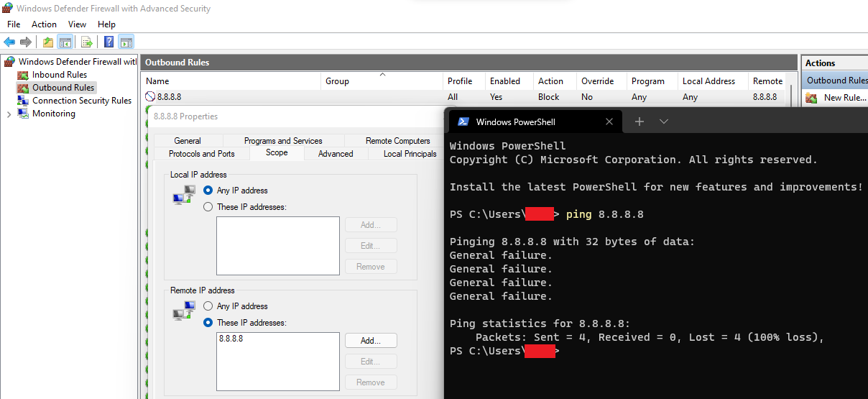Open a new PowerShell tab with plus button
This screenshot has width=868, height=399.
point(639,121)
